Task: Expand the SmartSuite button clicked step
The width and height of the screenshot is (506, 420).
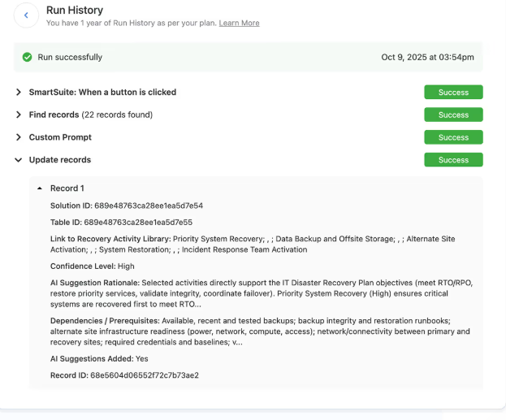Action: (19, 93)
